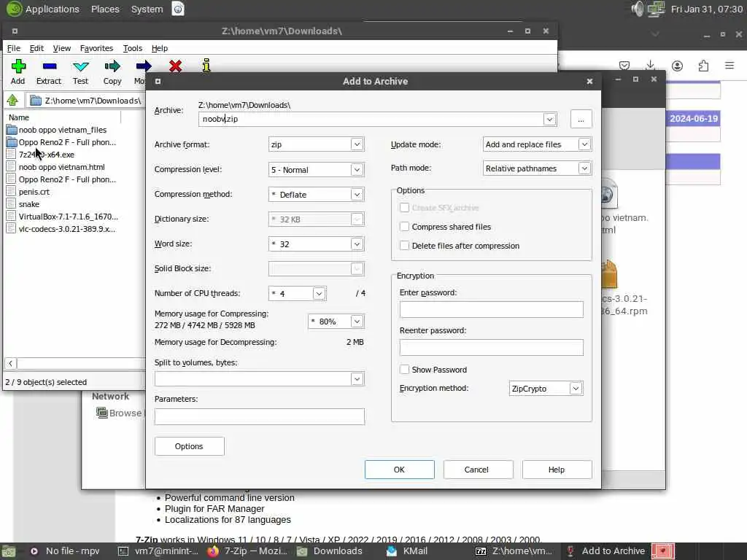
Task: Click the red Delete X toolbar icon
Action: (x=175, y=66)
